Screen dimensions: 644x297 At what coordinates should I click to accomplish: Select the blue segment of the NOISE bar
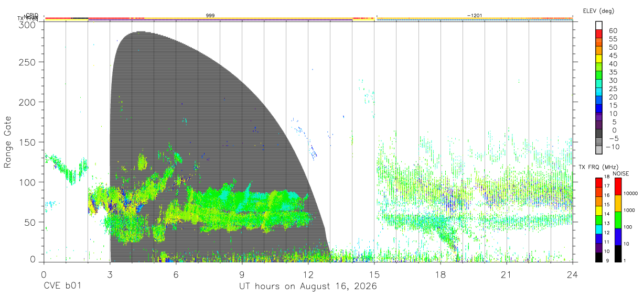click(617, 237)
